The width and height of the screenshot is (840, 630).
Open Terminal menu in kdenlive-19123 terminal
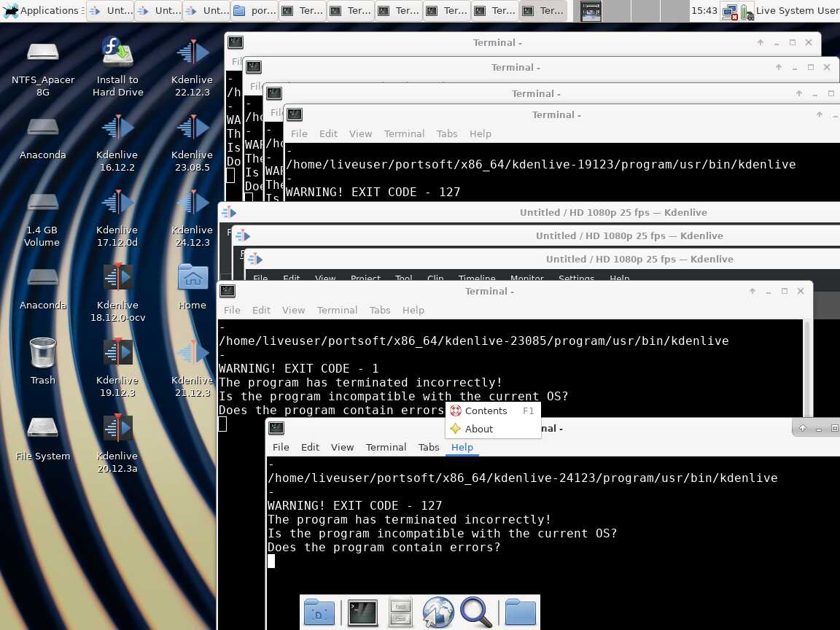pos(405,134)
